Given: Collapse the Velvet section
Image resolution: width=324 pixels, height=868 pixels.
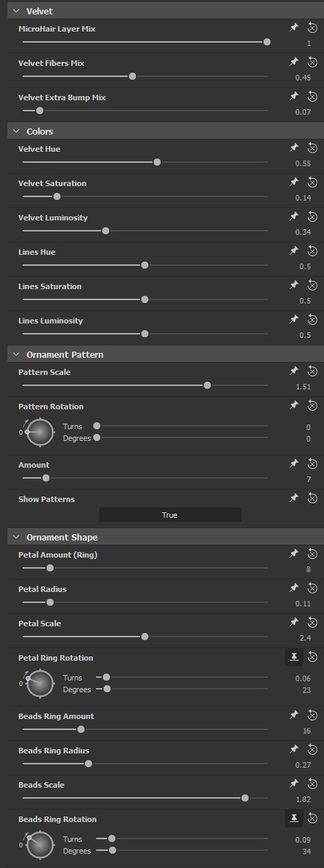Looking at the screenshot, I should (x=16, y=11).
